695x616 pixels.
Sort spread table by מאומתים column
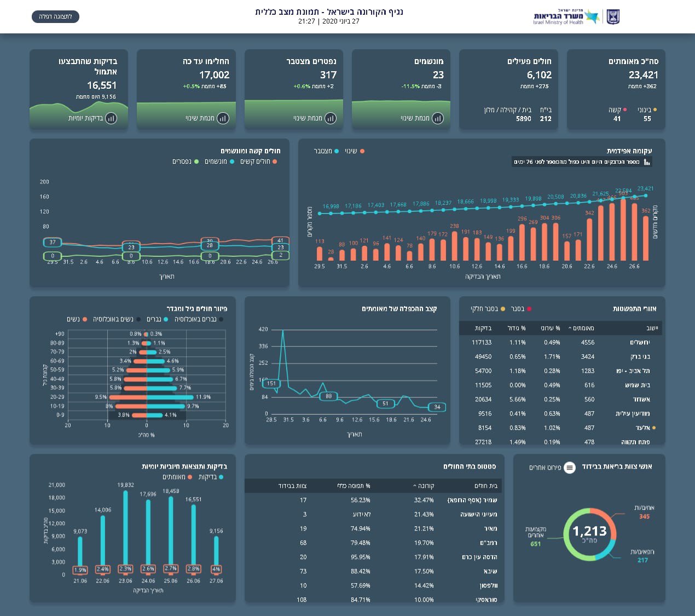pyautogui.click(x=581, y=328)
